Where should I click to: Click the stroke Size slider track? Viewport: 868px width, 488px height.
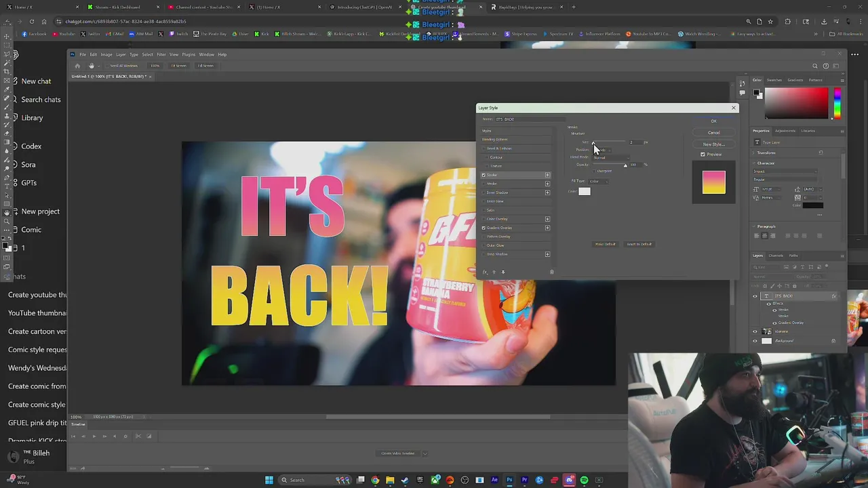point(608,142)
